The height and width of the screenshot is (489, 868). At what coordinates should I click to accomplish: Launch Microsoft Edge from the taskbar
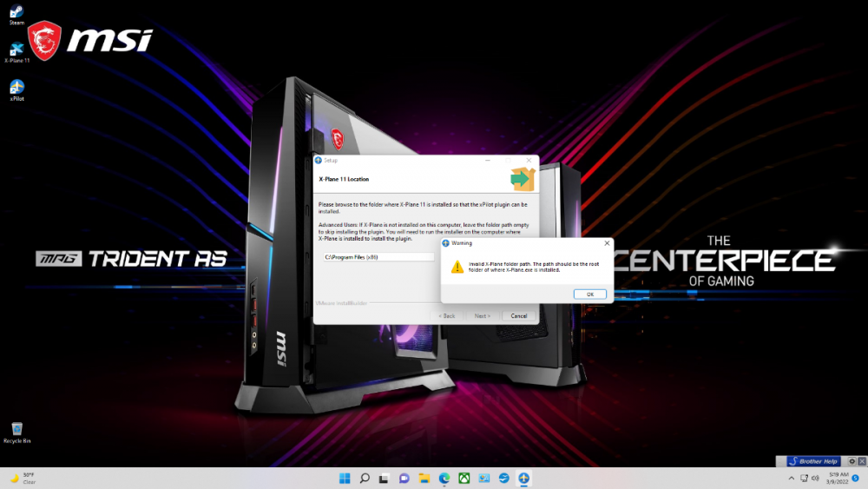[444, 478]
